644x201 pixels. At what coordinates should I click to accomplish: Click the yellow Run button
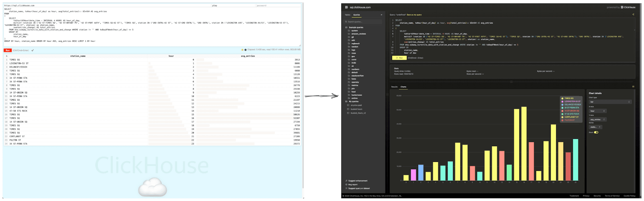(399, 58)
